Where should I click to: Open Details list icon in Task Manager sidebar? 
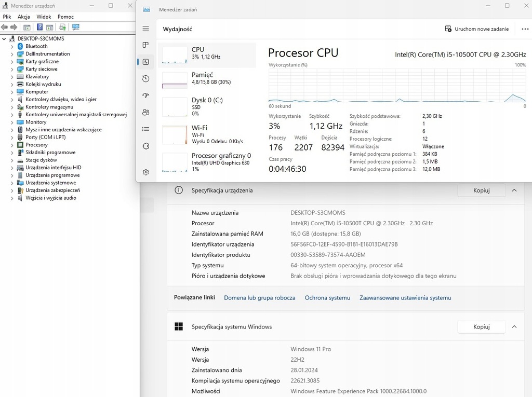[x=146, y=129]
